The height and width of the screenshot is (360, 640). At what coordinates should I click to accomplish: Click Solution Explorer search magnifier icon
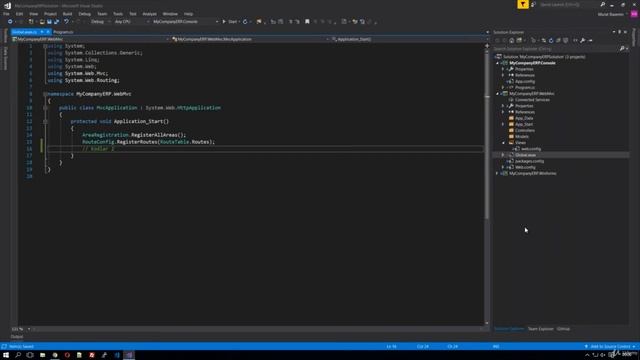coord(622,49)
